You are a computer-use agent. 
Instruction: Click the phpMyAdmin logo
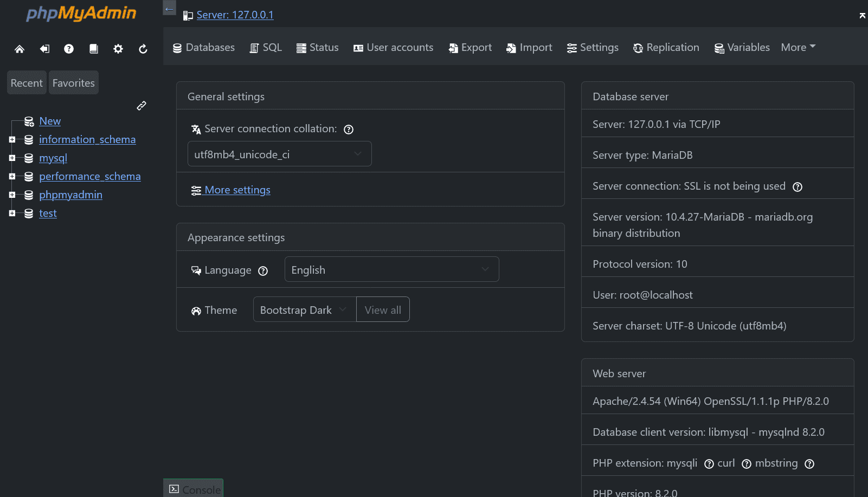(81, 13)
